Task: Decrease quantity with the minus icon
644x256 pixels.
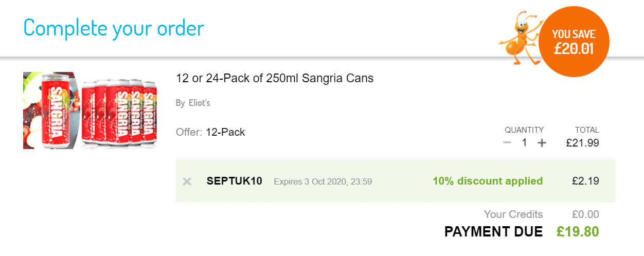Action: 507,143
